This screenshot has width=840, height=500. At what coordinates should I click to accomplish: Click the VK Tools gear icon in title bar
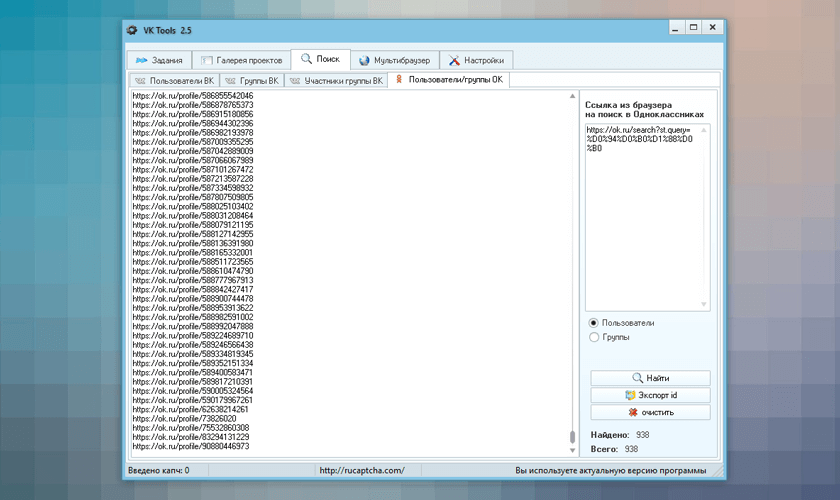132,31
